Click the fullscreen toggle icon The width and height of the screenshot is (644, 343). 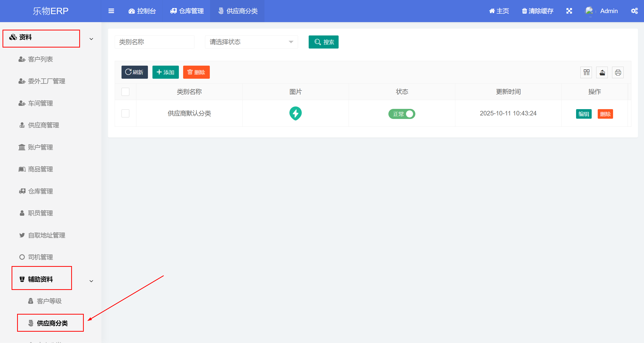(x=569, y=11)
